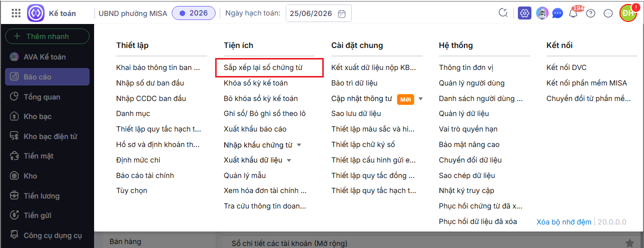The height and width of the screenshot is (248, 644).
Task: Expand the Xuất khẩu dữ liệu submenu arrow
Action: coord(289,160)
